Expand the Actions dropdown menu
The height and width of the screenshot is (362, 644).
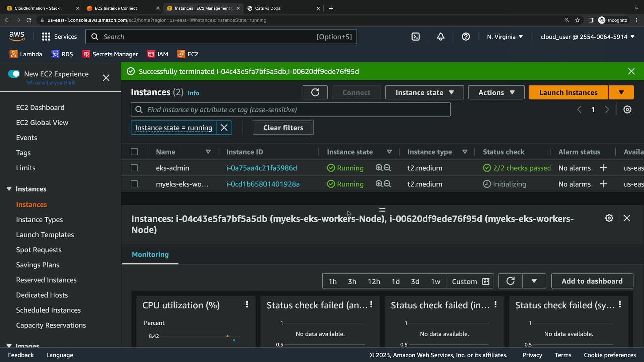[496, 93]
